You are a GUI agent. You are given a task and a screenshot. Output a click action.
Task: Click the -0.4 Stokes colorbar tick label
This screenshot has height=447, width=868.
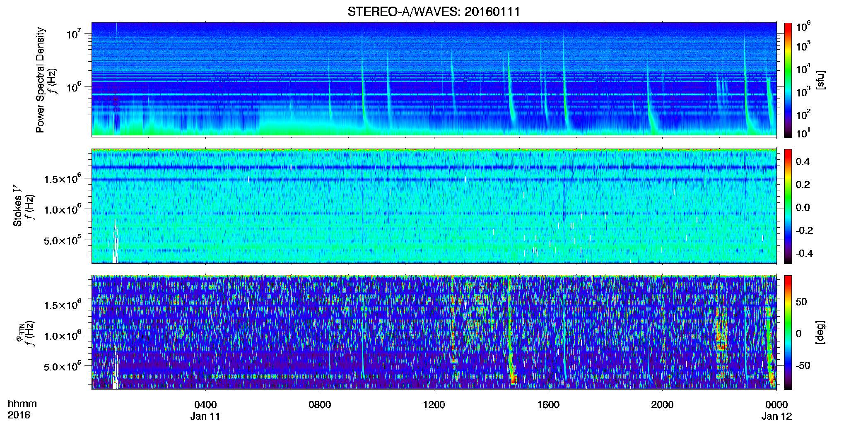804,253
